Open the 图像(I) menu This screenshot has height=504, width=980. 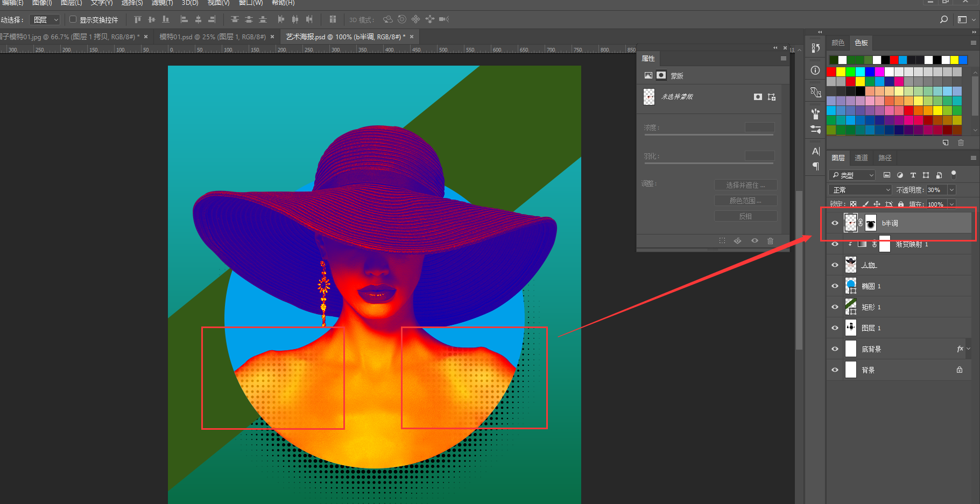(x=42, y=3)
